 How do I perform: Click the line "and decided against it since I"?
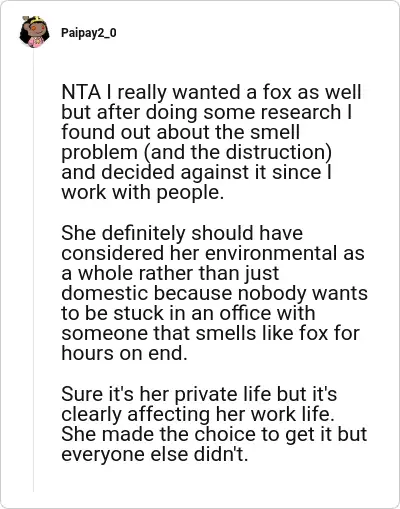pos(196,172)
